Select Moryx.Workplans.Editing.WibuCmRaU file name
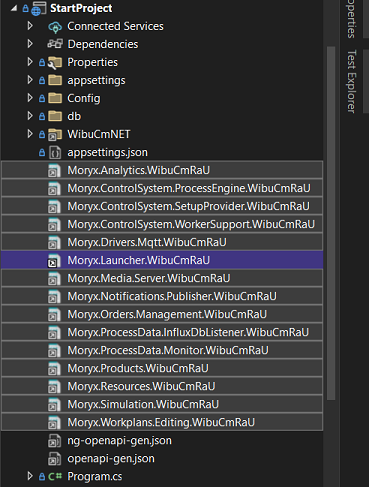This screenshot has height=487, width=369. tap(161, 422)
